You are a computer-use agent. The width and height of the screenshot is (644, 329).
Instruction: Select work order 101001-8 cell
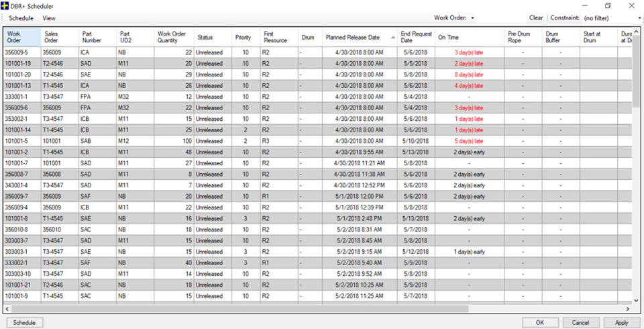[22, 219]
